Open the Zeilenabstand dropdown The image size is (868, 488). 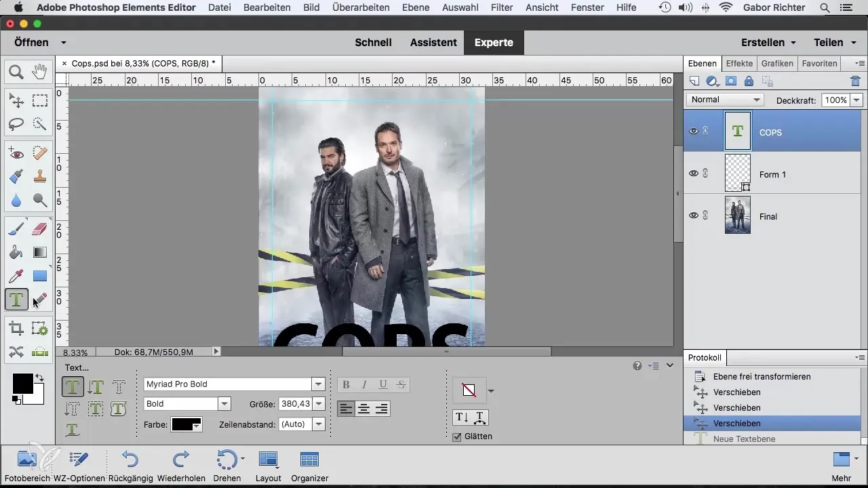point(319,424)
